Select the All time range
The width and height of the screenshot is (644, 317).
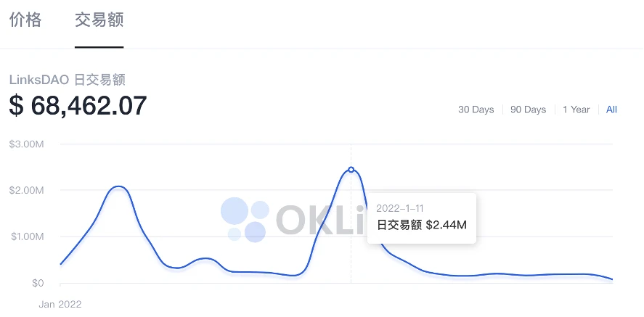pyautogui.click(x=611, y=110)
